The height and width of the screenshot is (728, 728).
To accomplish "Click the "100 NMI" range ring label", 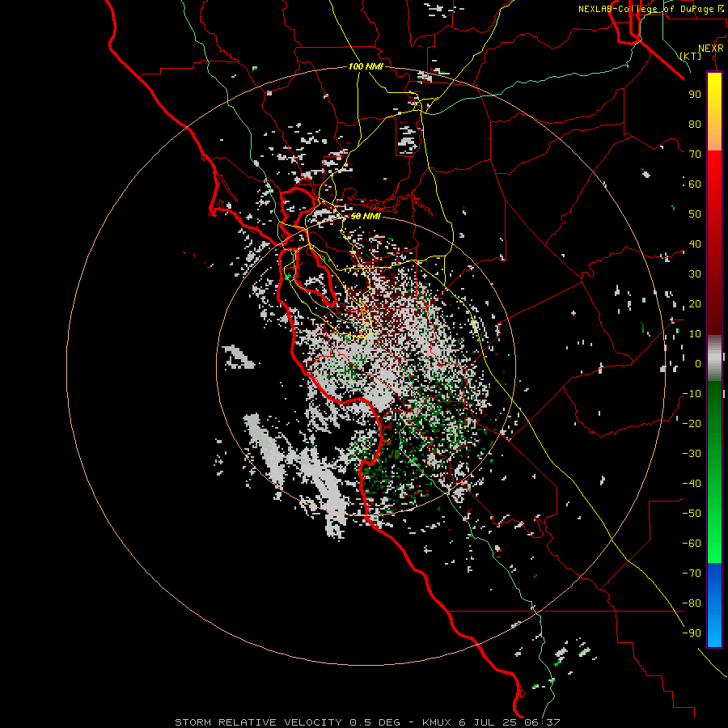I will [x=366, y=66].
